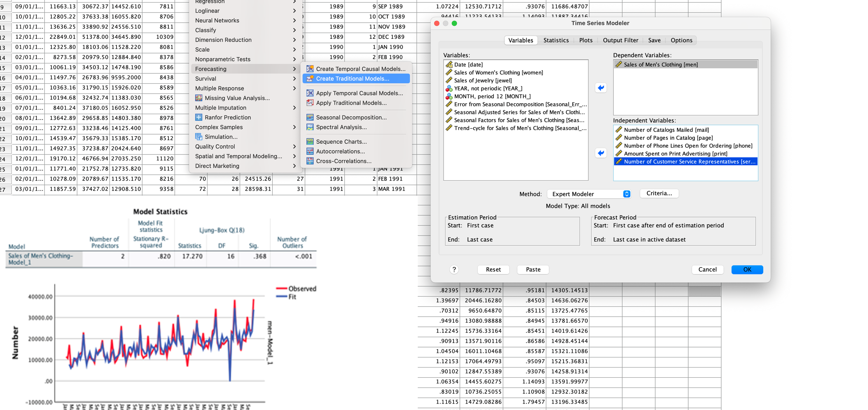Screen dimensions: 868x410
Task: Select MONTH, period 12 [MONTH_] variable
Action: (x=516, y=96)
